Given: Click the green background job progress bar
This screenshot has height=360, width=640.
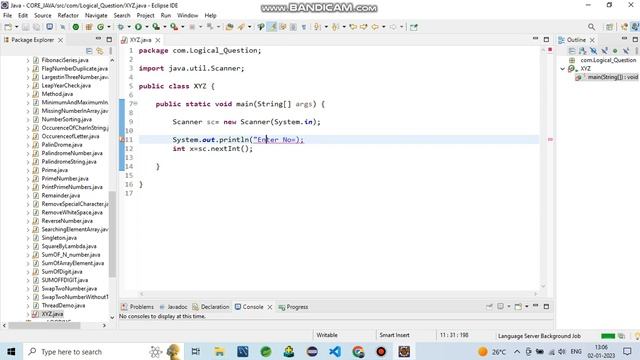Looking at the screenshot, I should pos(608,336).
